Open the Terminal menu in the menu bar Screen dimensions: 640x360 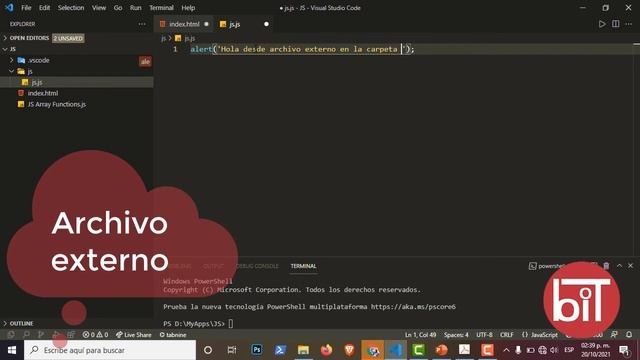pos(161,8)
